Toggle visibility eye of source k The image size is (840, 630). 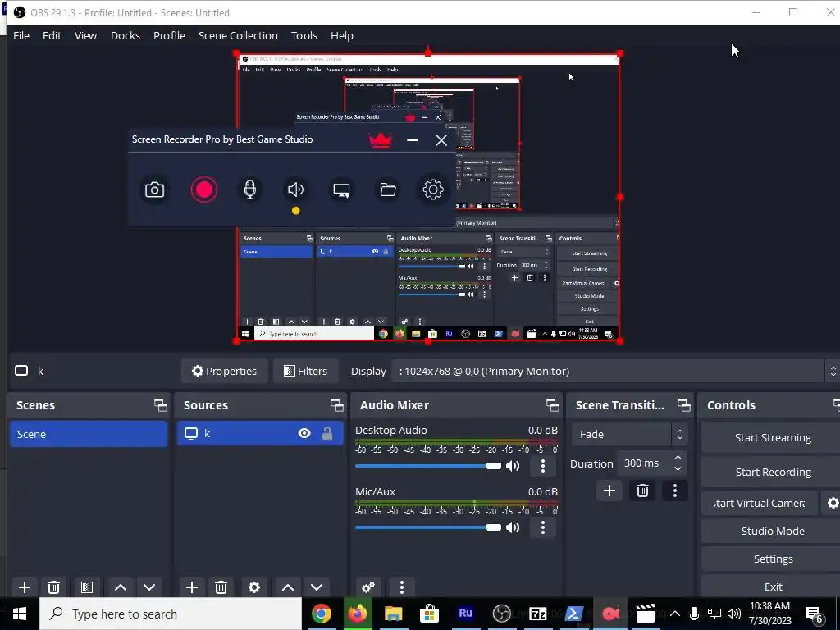[x=304, y=433]
